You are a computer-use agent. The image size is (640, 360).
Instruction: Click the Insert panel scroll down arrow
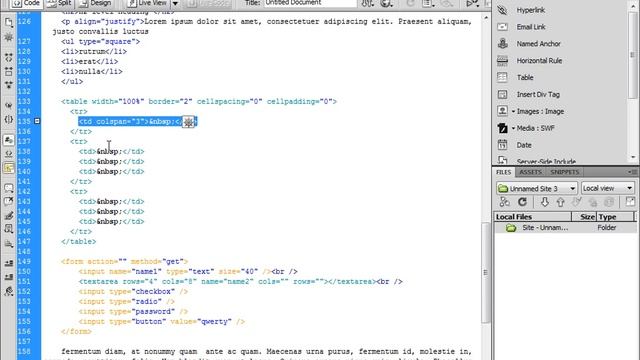[x=633, y=157]
